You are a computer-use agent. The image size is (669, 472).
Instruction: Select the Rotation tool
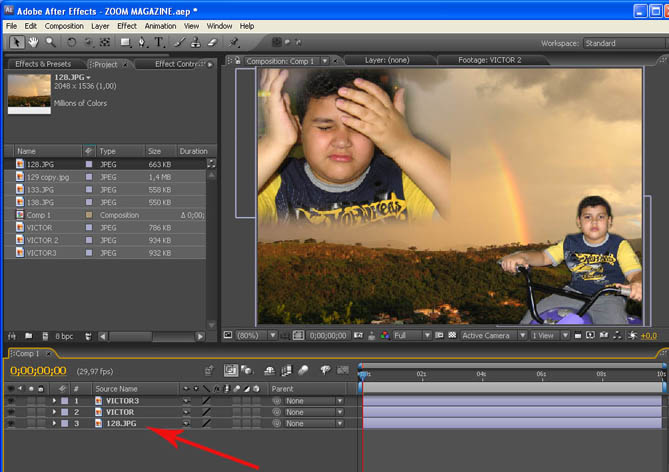[x=72, y=43]
